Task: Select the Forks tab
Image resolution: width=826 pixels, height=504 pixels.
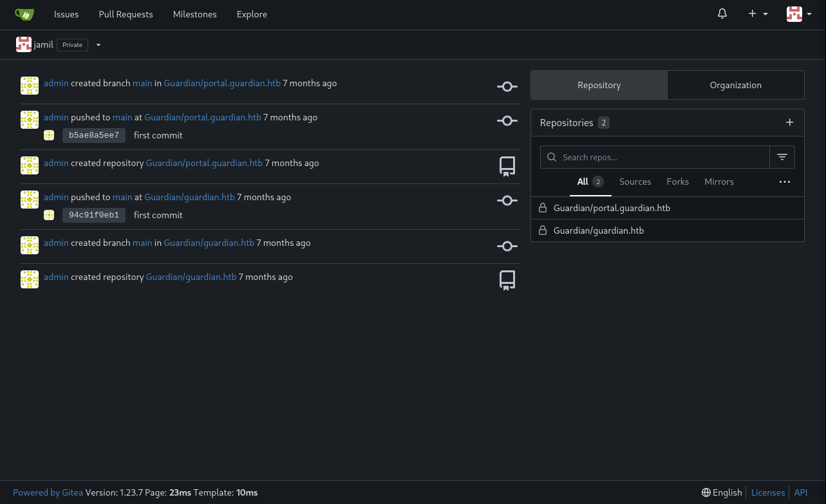Action: tap(677, 182)
